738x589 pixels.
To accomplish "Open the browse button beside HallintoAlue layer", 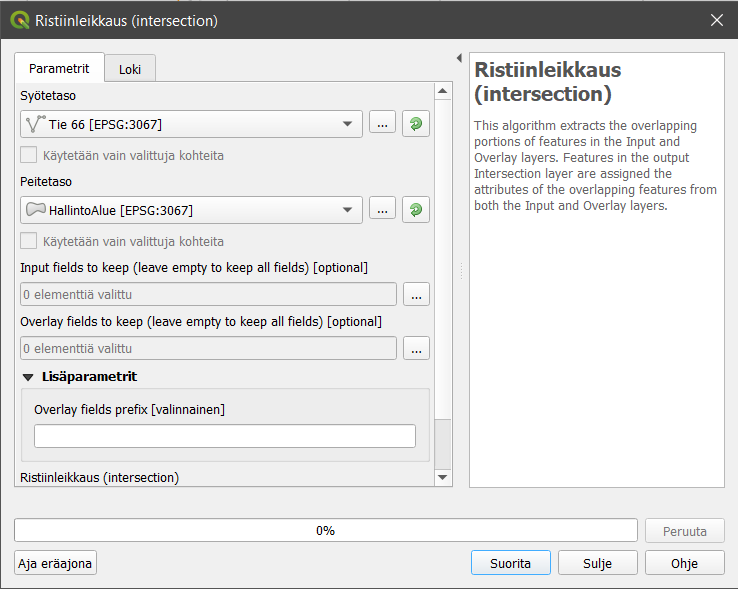I will pos(382,210).
